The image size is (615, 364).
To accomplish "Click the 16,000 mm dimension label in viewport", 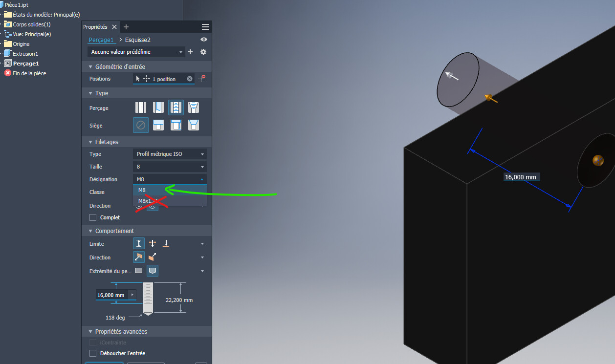I will point(522,177).
